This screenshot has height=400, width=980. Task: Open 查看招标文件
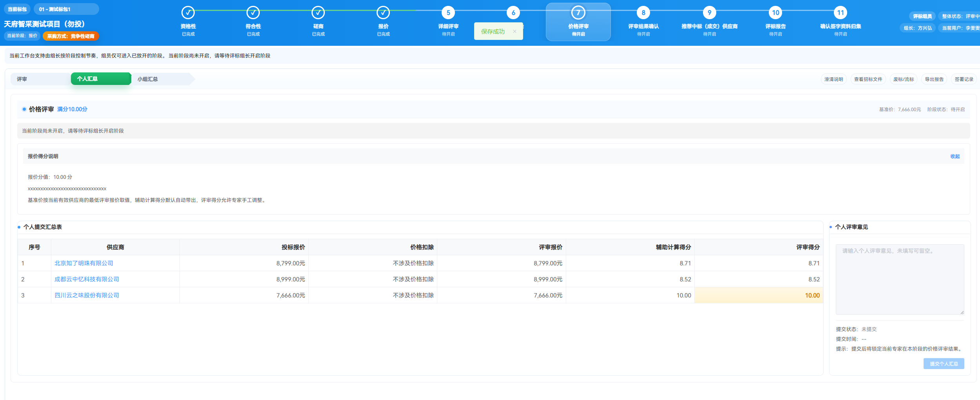click(868, 79)
